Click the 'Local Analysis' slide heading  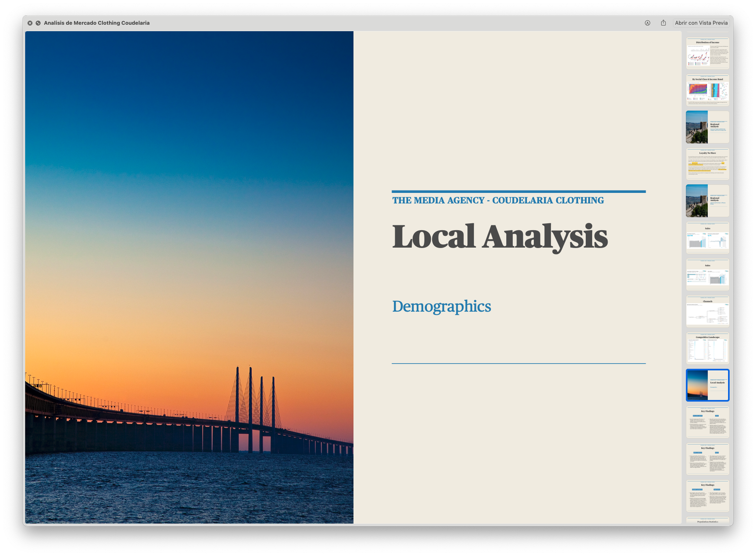coord(499,237)
